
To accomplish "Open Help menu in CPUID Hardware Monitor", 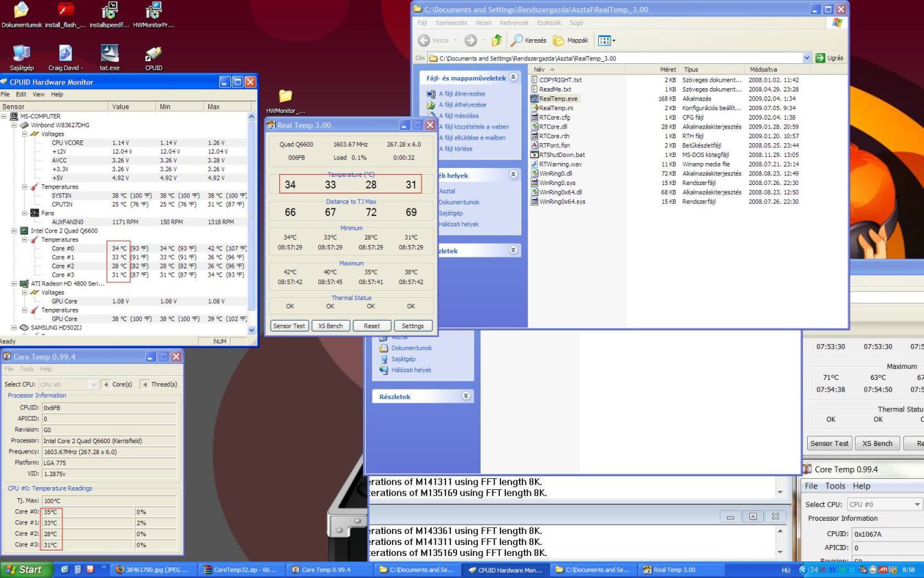I will pyautogui.click(x=56, y=94).
